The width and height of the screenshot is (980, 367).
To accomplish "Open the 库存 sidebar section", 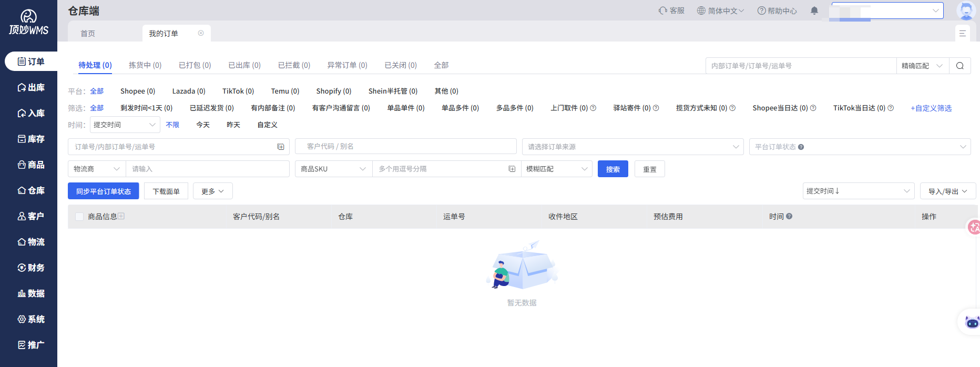I will click(x=30, y=139).
